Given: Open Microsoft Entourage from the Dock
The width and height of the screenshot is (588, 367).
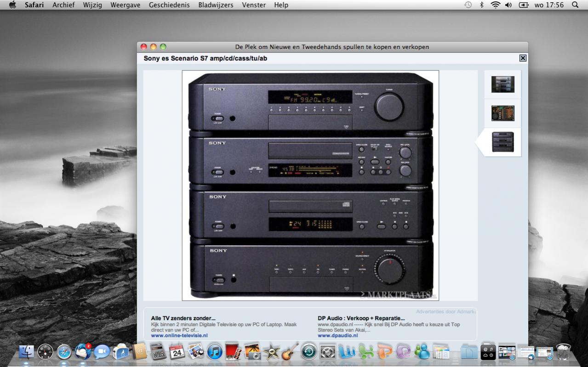Looking at the screenshot, I should [403, 352].
